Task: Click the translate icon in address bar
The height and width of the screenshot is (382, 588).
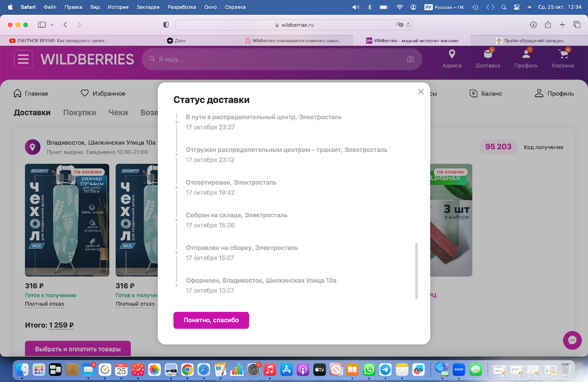Action: tap(399, 25)
